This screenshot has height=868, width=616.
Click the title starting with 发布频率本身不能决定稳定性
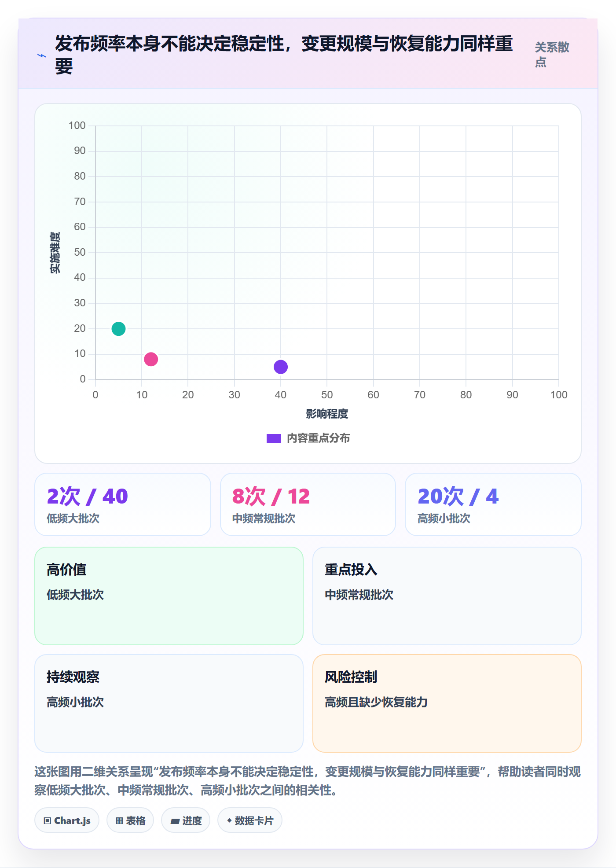pyautogui.click(x=284, y=55)
